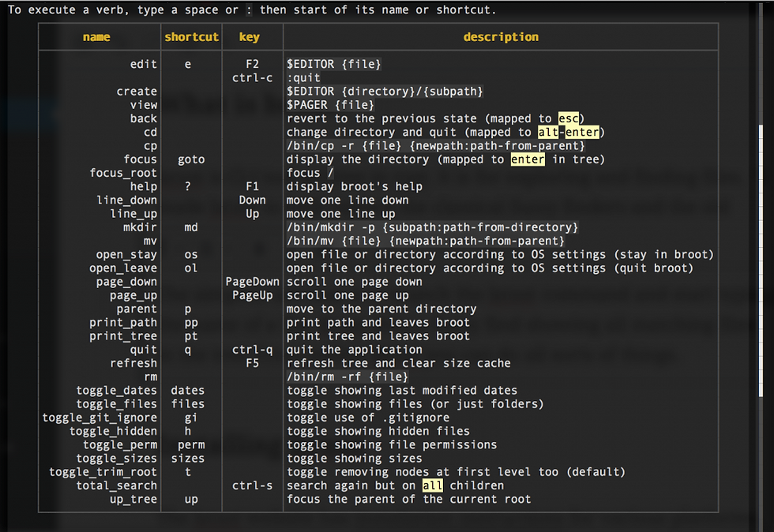
Task: Click the 'up_tree' verb name
Action: click(133, 500)
